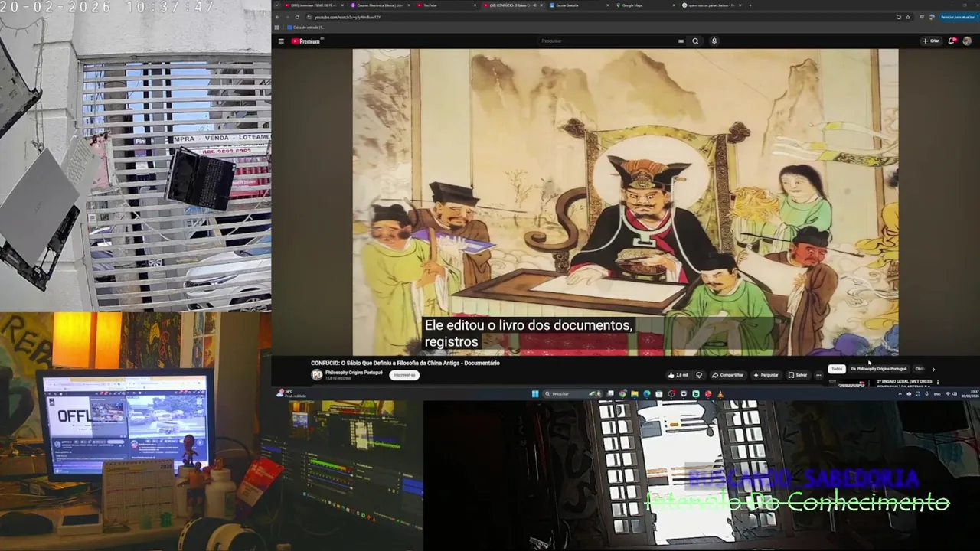
Task: Open the taskbar weather widget
Action: coord(289,393)
